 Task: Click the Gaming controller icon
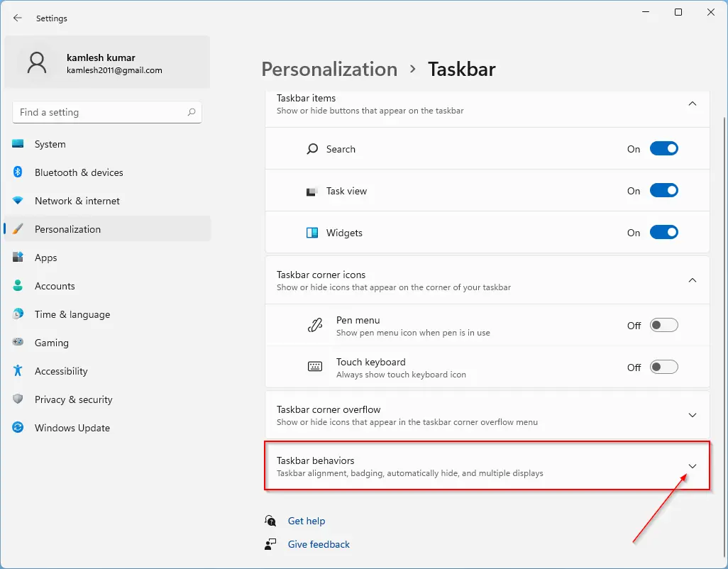point(18,342)
